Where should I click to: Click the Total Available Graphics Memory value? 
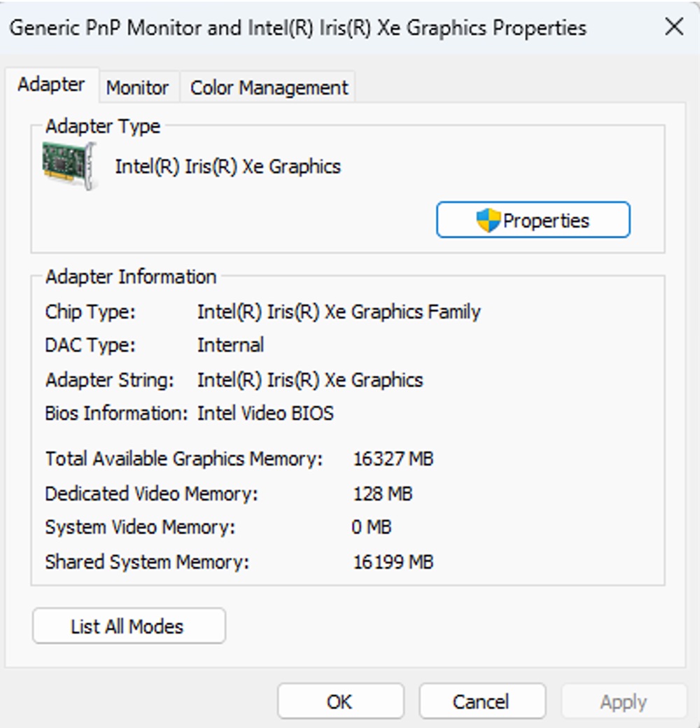393,458
